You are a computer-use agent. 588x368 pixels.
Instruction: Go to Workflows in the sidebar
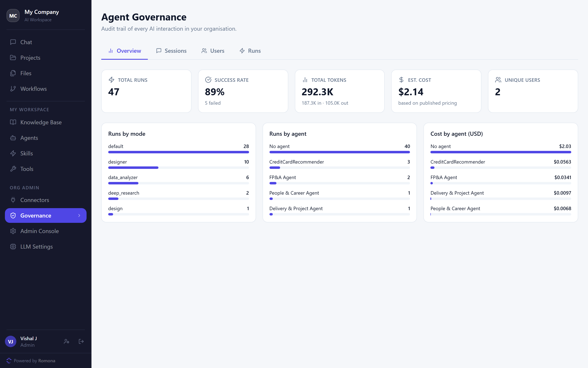pos(46,89)
